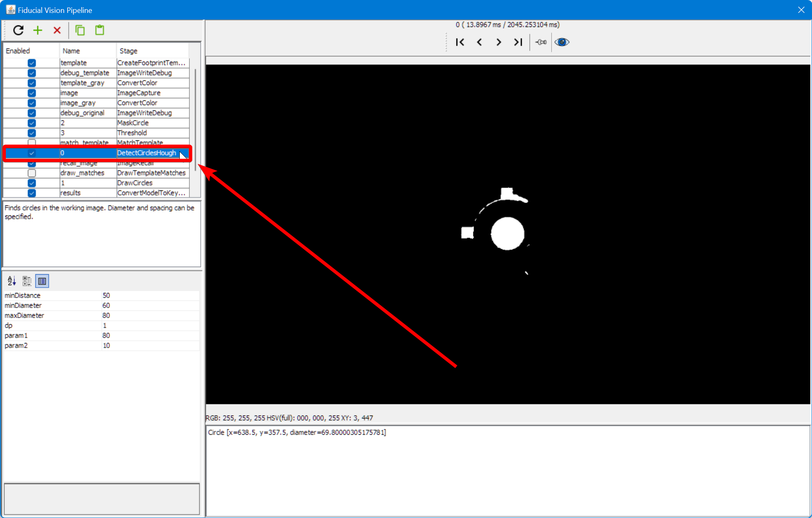Sort properties alphabetically with the A-Z icon
Viewport: 812px width, 518px height.
(11, 281)
